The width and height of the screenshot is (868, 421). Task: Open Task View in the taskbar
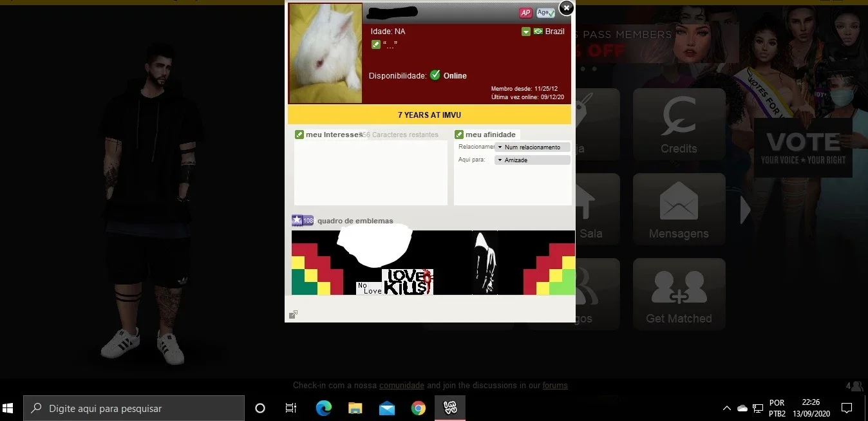pos(290,408)
